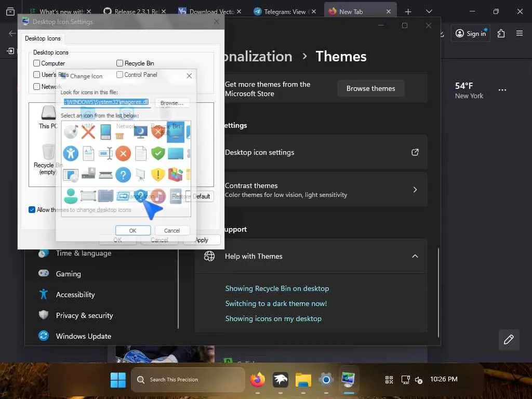Select the red shield with X icon
532x399 pixels.
tap(158, 131)
